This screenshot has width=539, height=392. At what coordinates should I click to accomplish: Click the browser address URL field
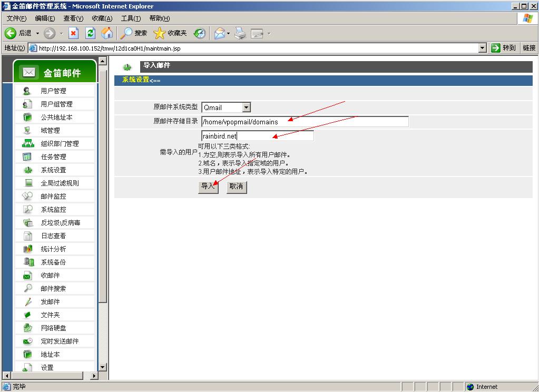coord(258,48)
